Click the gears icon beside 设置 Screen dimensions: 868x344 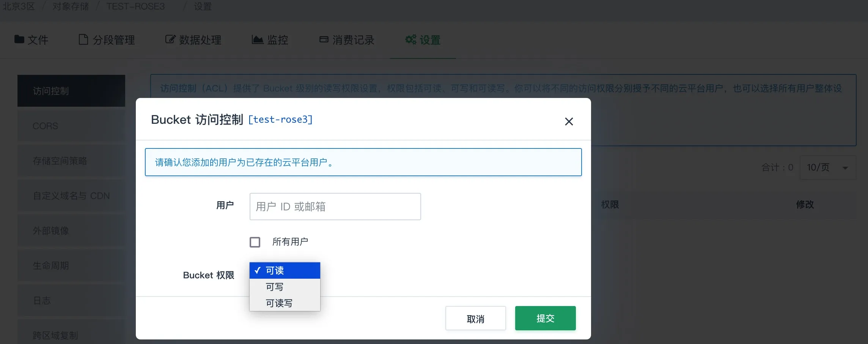tap(410, 39)
